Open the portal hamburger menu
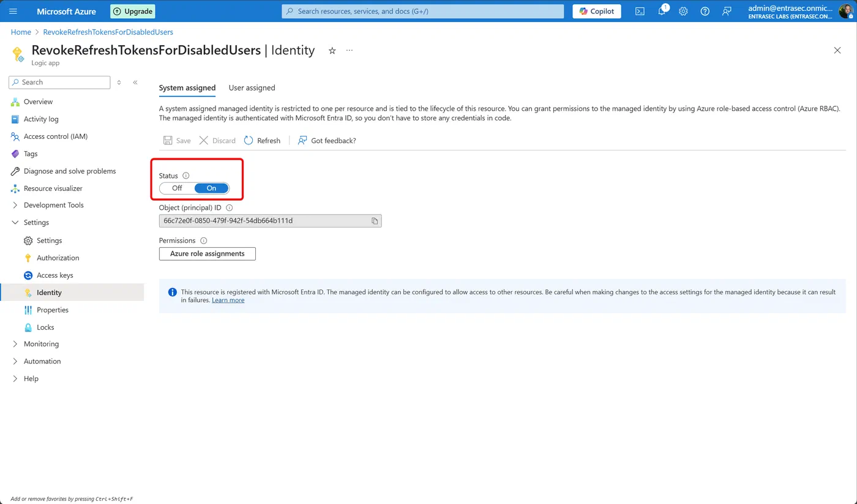This screenshot has width=857, height=504. (x=13, y=11)
